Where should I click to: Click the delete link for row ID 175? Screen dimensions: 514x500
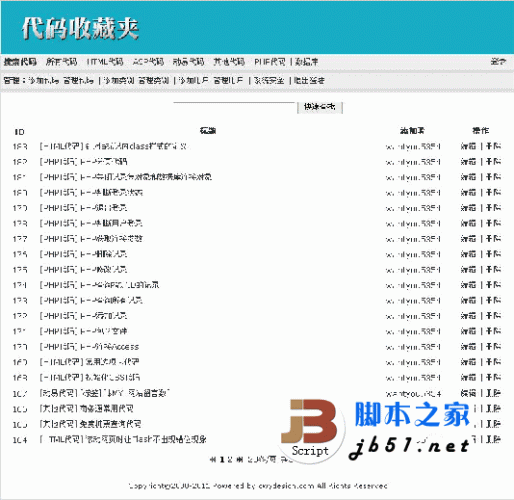point(493,269)
